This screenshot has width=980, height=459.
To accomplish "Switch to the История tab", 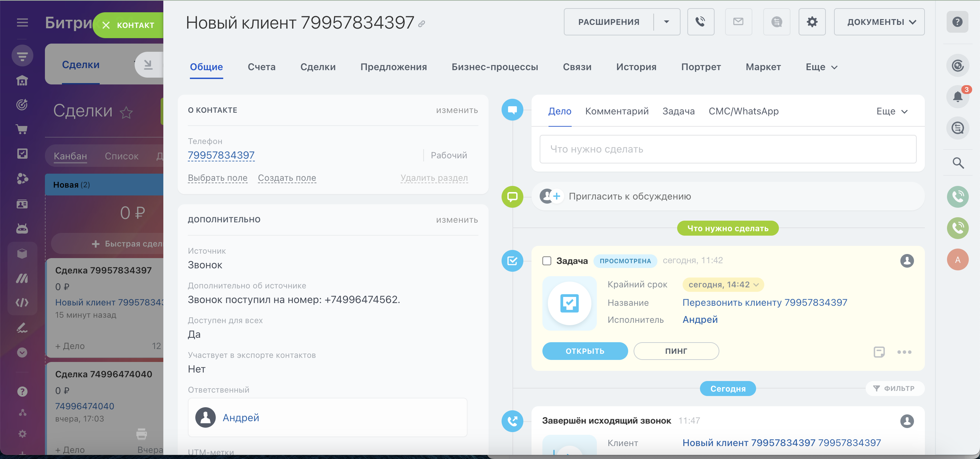I will click(636, 67).
